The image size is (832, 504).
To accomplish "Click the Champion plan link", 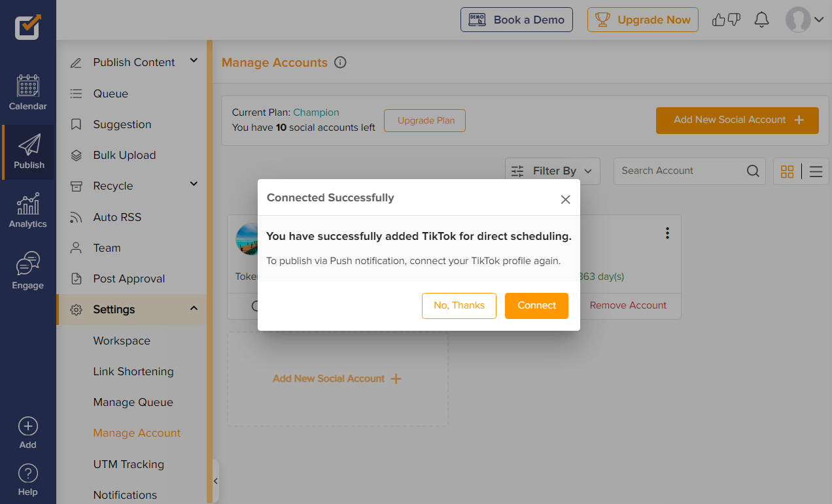I will [316, 112].
